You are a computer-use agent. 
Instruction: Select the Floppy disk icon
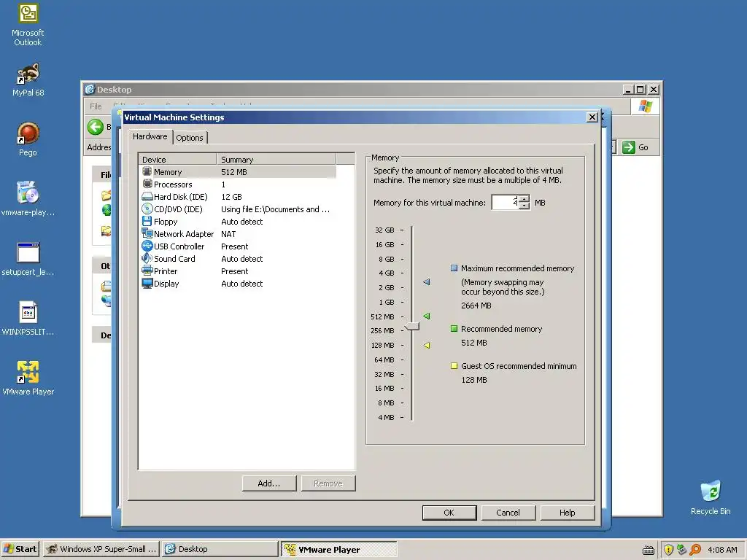(147, 222)
